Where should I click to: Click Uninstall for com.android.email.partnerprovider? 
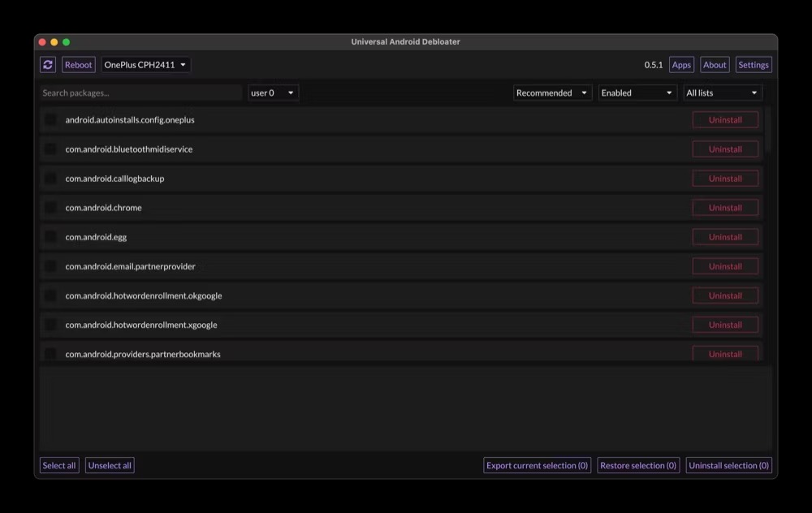[725, 266]
